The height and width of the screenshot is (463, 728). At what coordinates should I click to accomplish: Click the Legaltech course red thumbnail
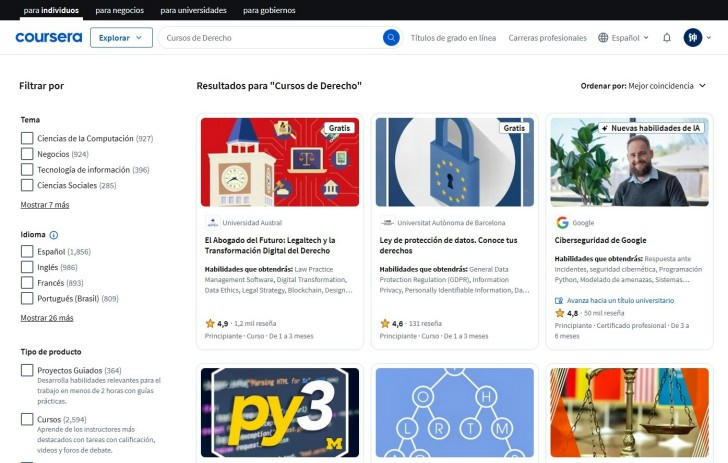pyautogui.click(x=280, y=162)
